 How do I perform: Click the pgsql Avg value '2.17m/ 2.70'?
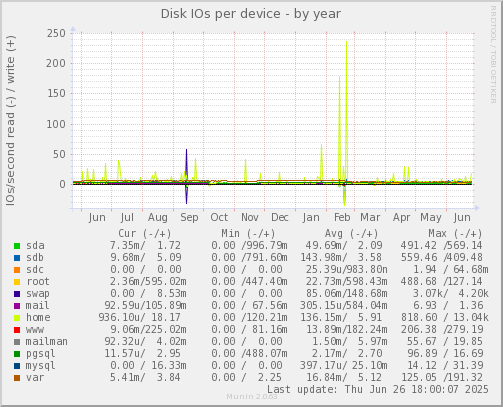coord(347,354)
